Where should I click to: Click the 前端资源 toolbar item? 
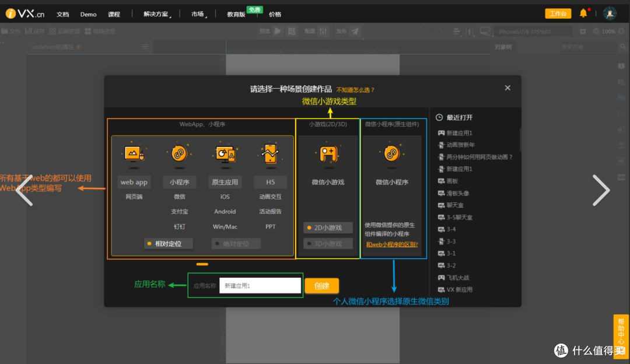pyautogui.click(x=100, y=31)
